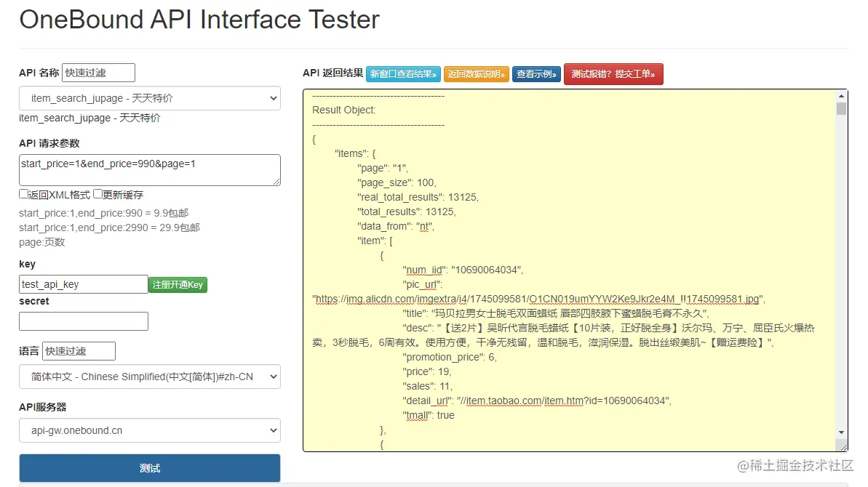
Task: Click the "num_iid": "10690064034" line
Action: (x=463, y=270)
